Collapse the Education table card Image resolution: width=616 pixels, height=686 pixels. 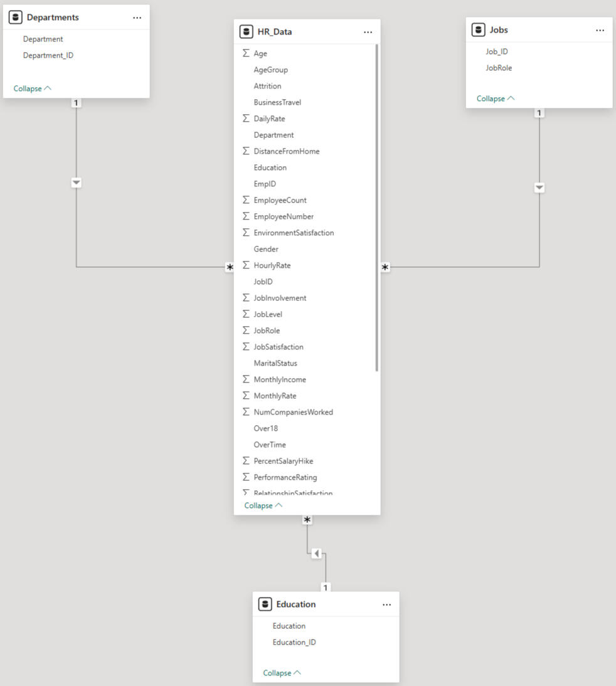pos(282,673)
